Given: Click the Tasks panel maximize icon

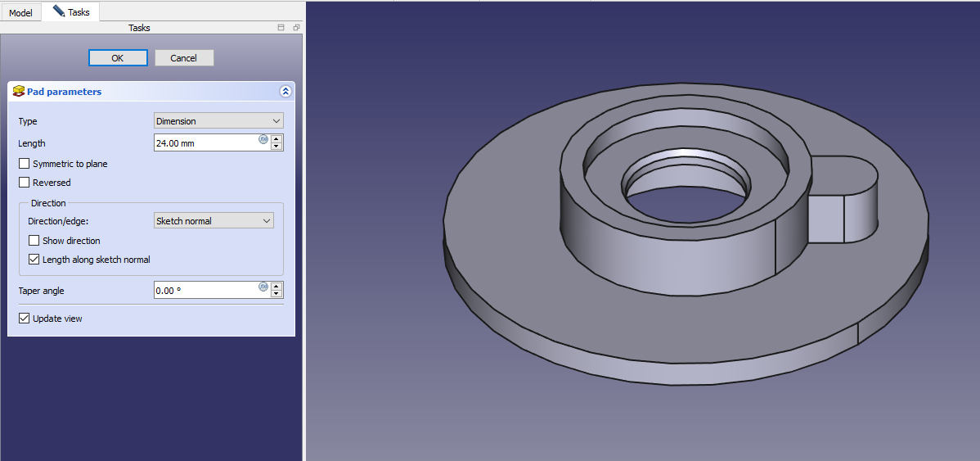Looking at the screenshot, I should pyautogui.click(x=281, y=28).
